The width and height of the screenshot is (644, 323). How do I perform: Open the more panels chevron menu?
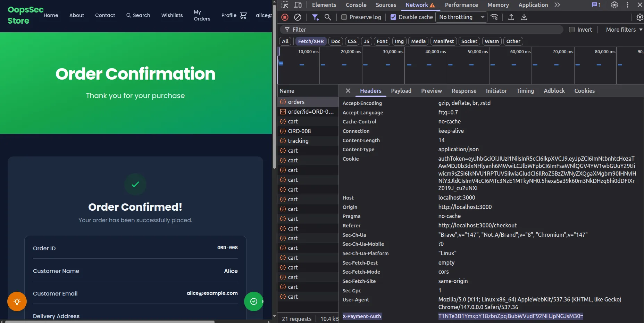coord(557,5)
